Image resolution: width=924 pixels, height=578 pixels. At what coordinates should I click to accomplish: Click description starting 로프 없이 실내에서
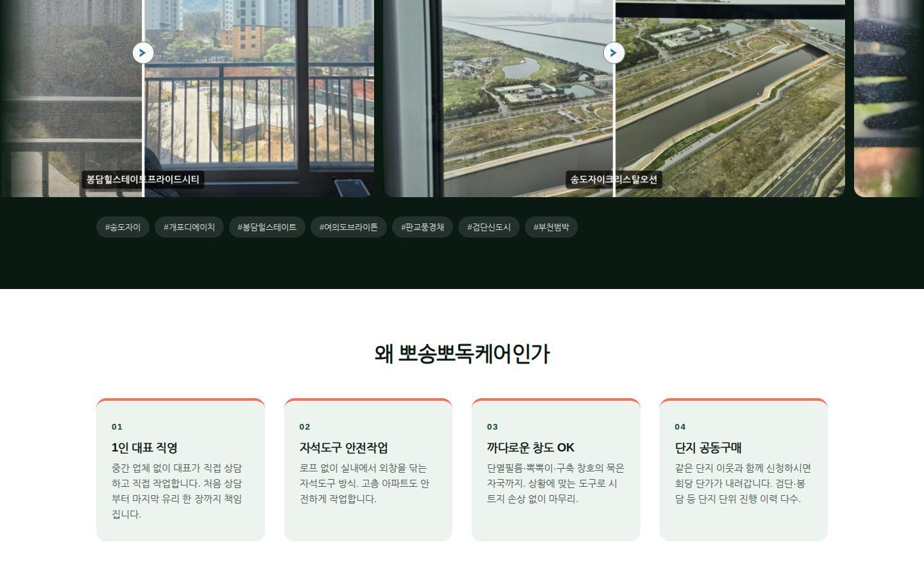[364, 484]
